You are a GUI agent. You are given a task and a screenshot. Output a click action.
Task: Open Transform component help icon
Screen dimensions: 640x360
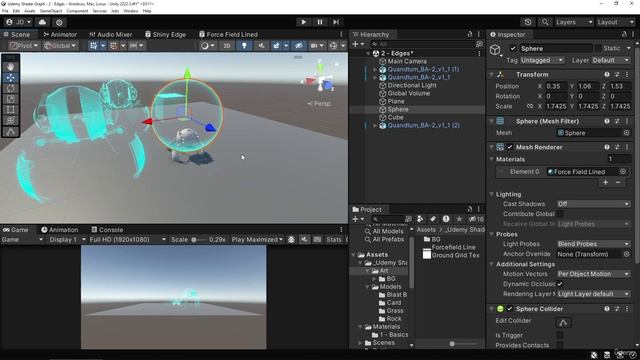tap(607, 74)
